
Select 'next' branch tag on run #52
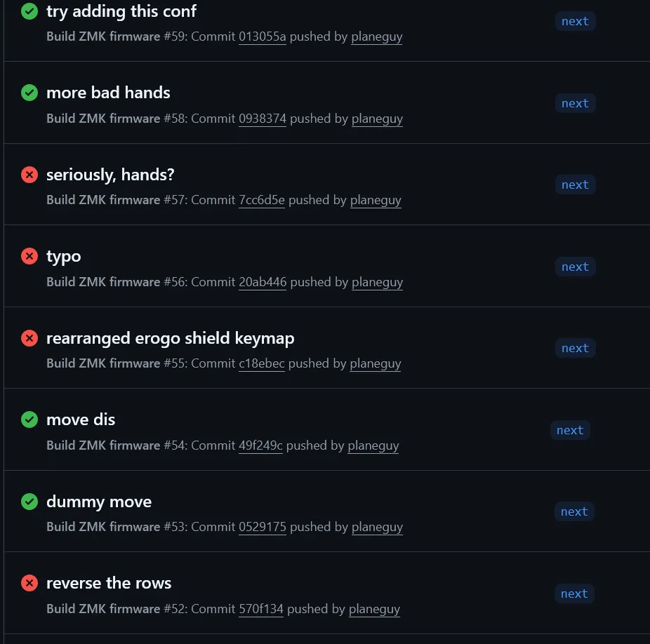point(574,593)
